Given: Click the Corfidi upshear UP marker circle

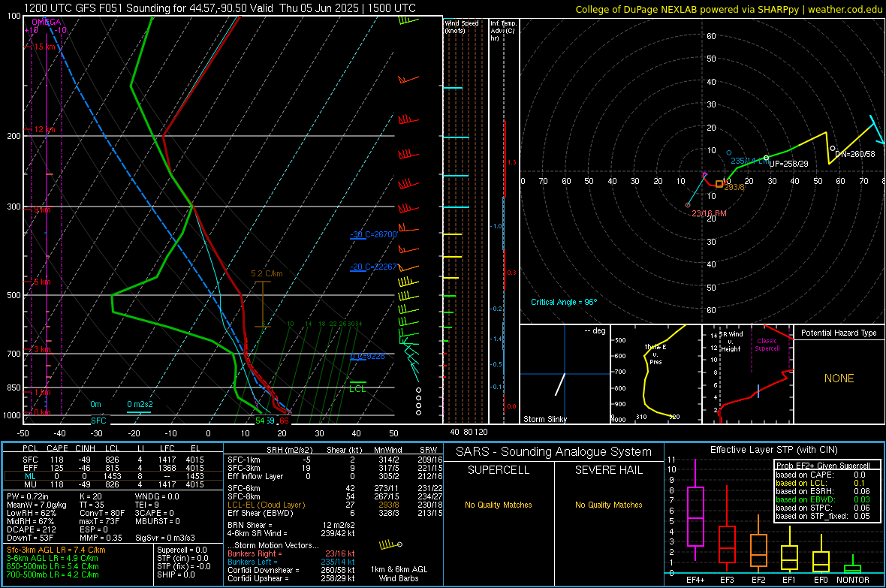Looking at the screenshot, I should [766, 158].
